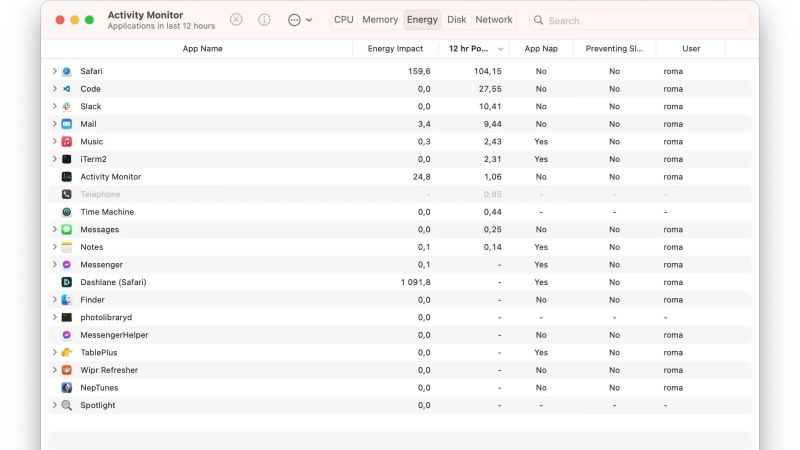Select the NepTunes row name
Viewport: 800px width, 450px height.
coord(99,388)
